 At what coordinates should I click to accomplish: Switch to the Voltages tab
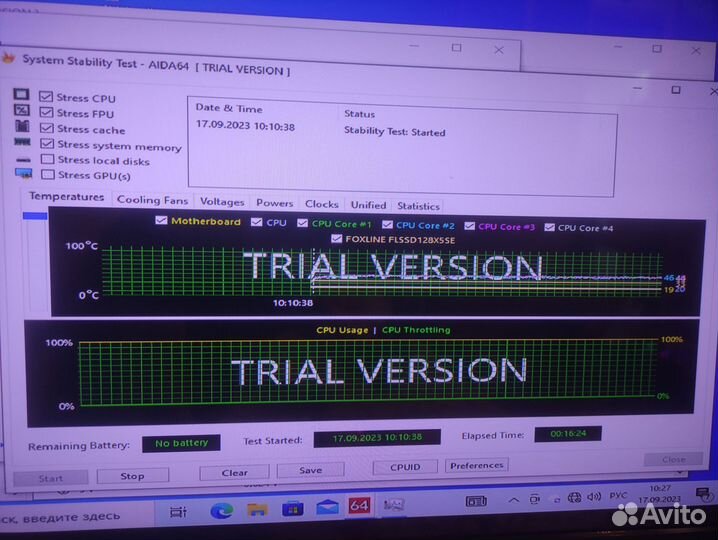tap(221, 202)
